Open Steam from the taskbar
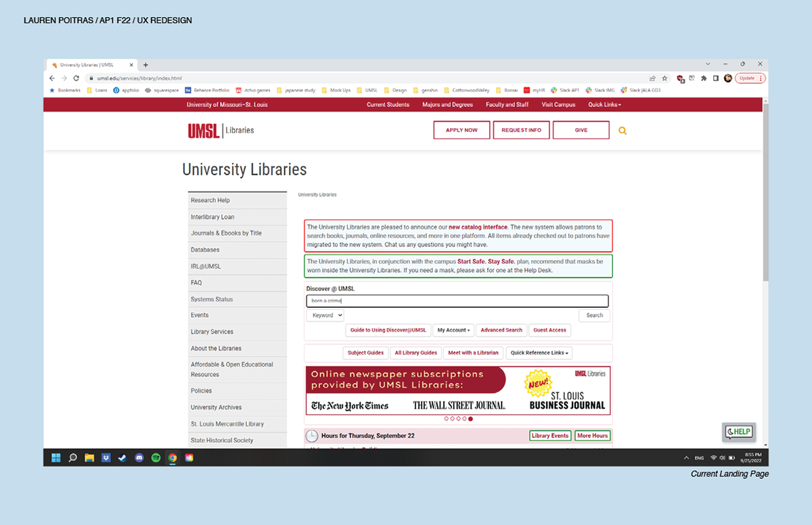Screen dimensions: 812x525 click(122, 457)
